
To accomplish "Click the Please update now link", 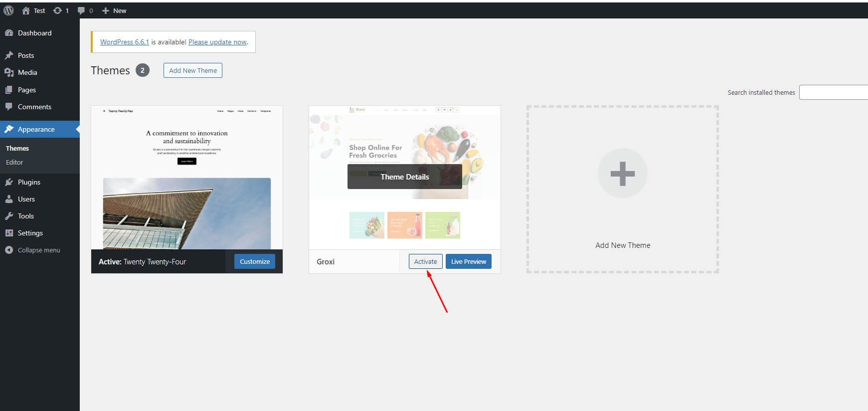I will (217, 42).
